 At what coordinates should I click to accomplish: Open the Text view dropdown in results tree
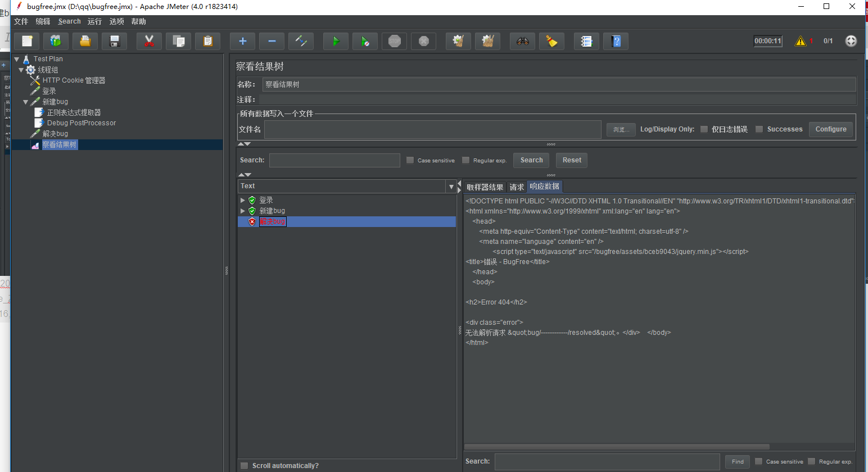click(x=451, y=186)
